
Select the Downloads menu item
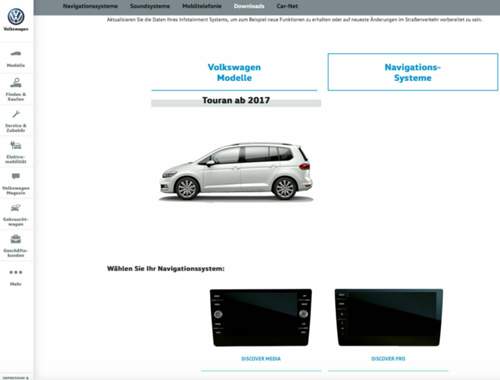tap(249, 6)
